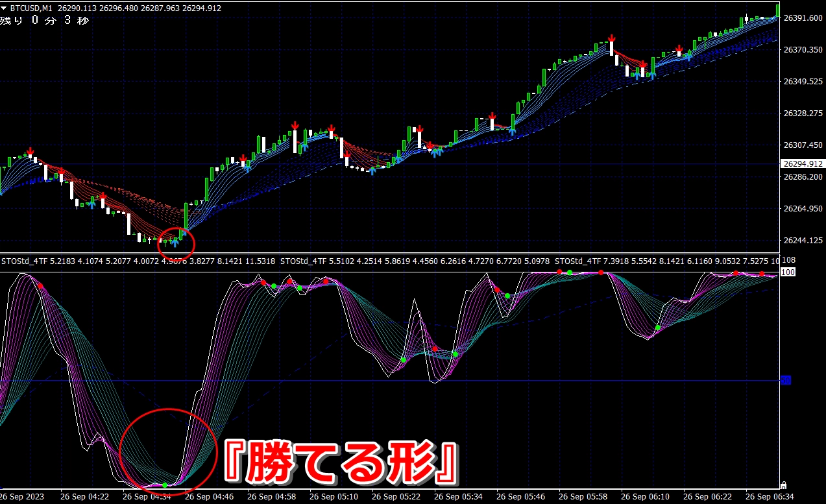Click the 26244.125 price axis label
The image size is (826, 504).
[803, 241]
